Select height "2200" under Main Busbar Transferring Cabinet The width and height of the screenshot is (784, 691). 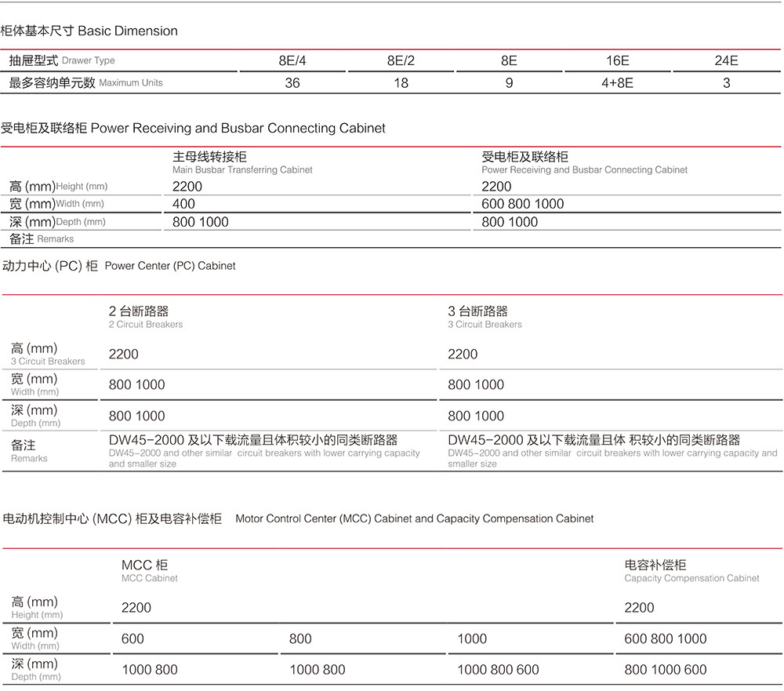pyautogui.click(x=187, y=187)
